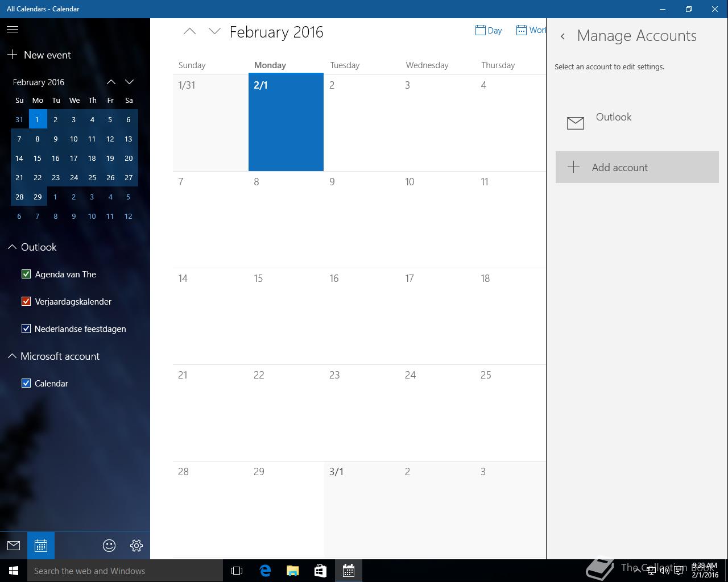Open File Explorer from taskbar
Viewport: 728px width, 582px height.
pyautogui.click(x=293, y=571)
